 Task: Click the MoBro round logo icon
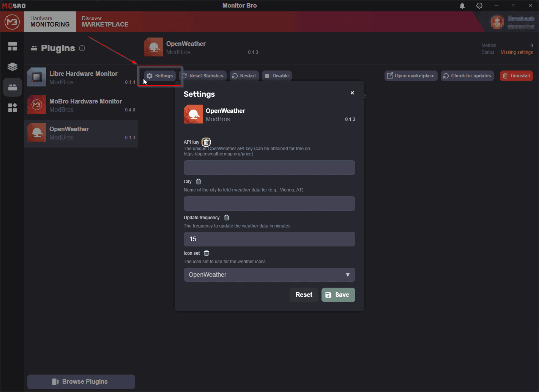tap(12, 22)
